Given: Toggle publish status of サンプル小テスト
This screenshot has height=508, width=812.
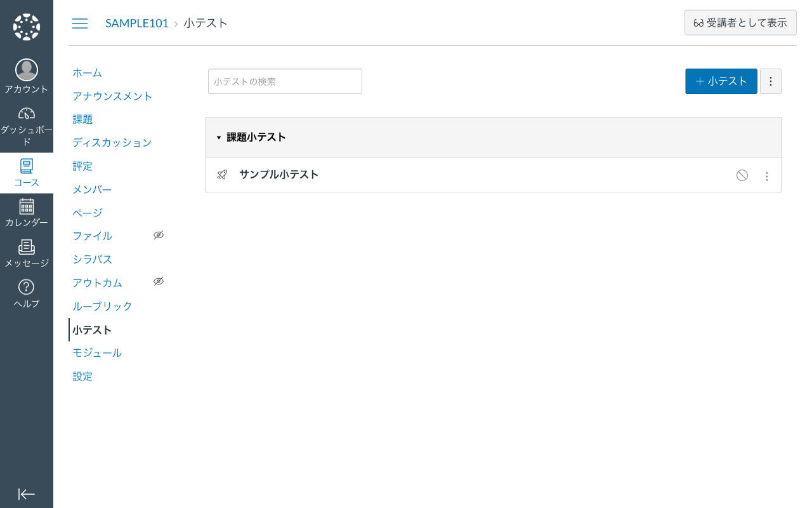Looking at the screenshot, I should pos(742,175).
